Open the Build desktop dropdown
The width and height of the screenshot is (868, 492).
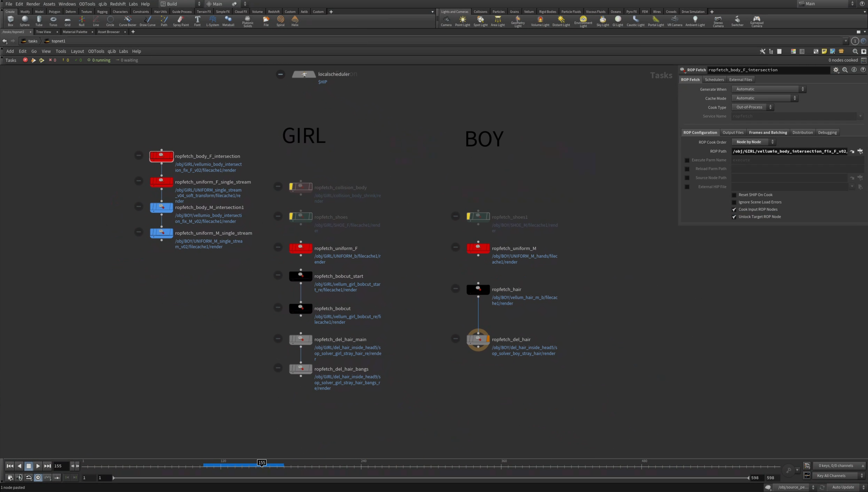pyautogui.click(x=180, y=4)
